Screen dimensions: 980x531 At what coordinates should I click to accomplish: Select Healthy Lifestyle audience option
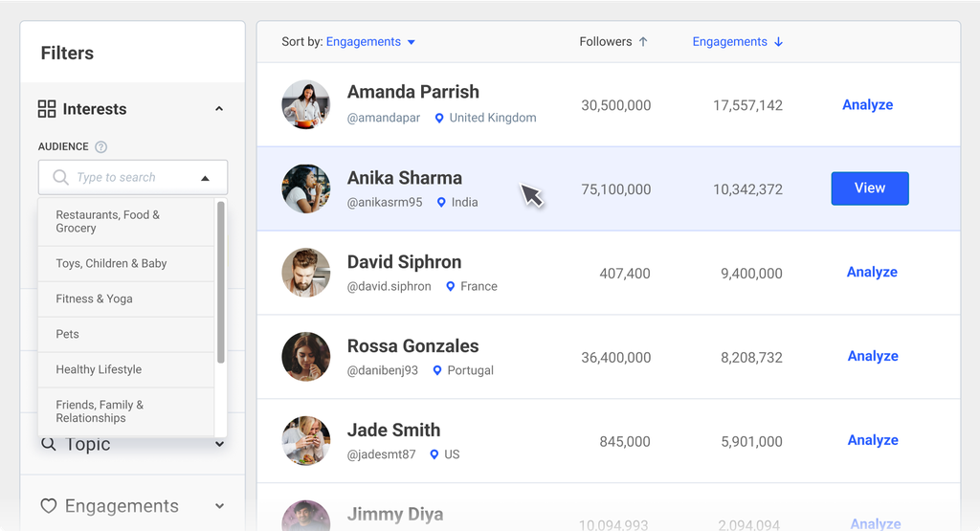[99, 369]
